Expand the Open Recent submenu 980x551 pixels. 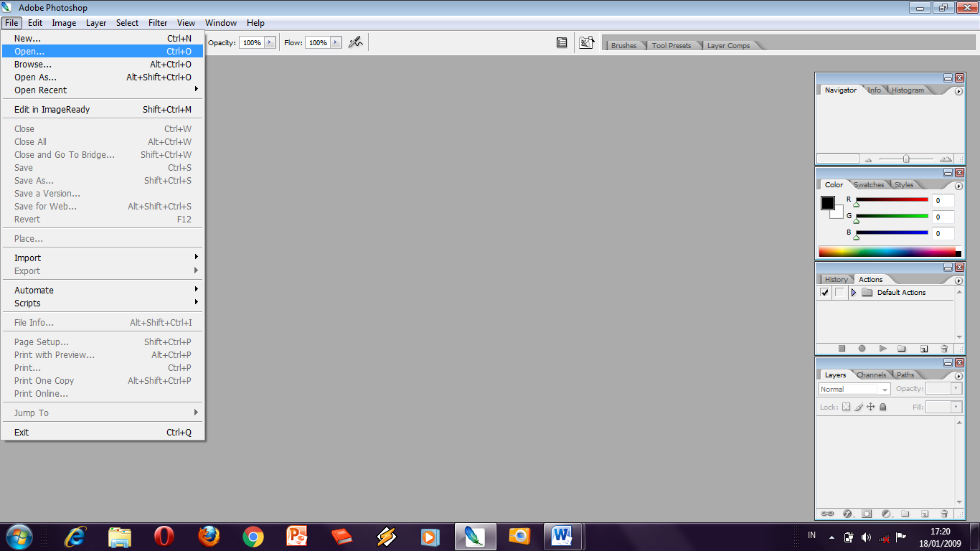[x=103, y=90]
